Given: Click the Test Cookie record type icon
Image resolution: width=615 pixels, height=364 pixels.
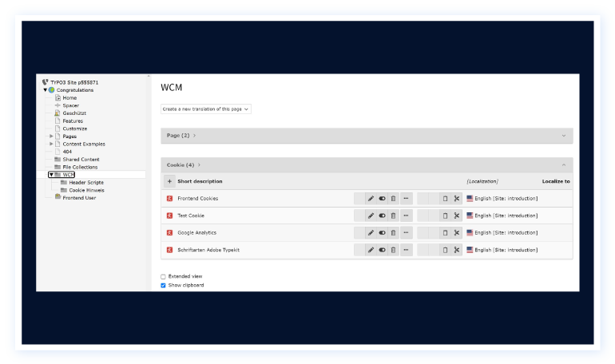Looking at the screenshot, I should (x=169, y=216).
